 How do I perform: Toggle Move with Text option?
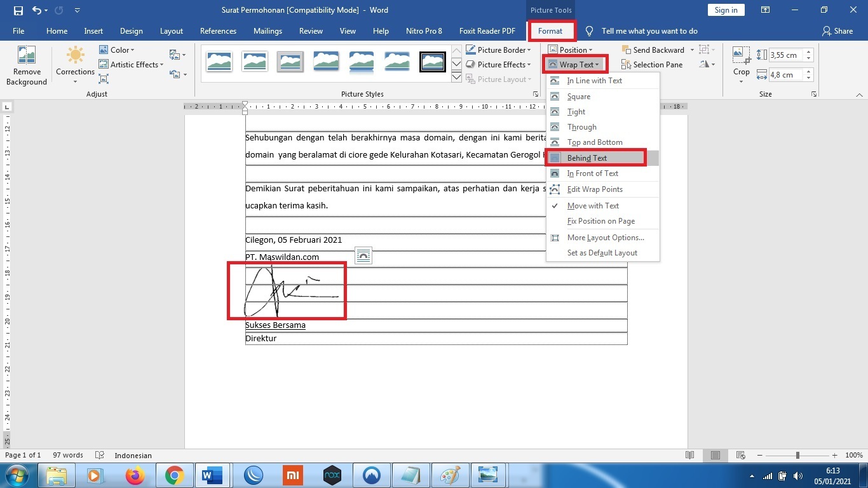(x=593, y=205)
